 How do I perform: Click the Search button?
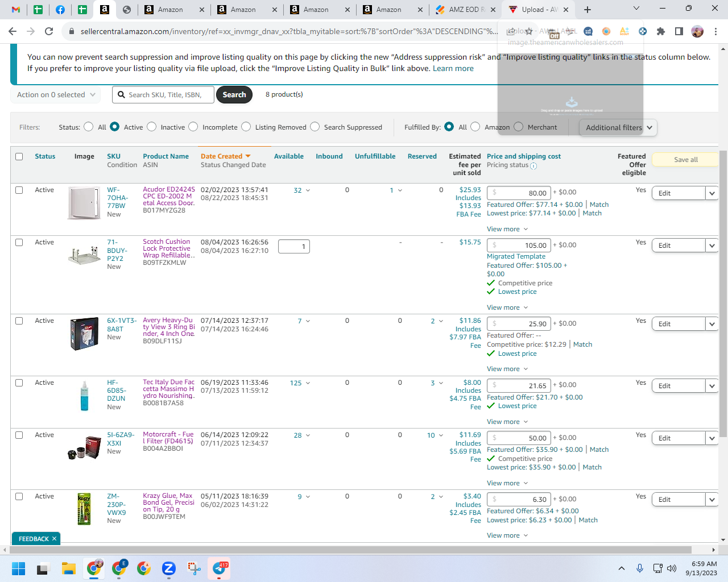[234, 95]
